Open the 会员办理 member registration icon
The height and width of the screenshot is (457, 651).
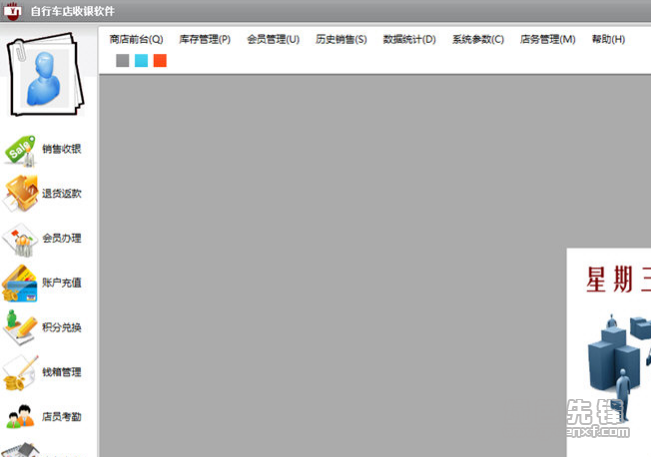click(23, 239)
